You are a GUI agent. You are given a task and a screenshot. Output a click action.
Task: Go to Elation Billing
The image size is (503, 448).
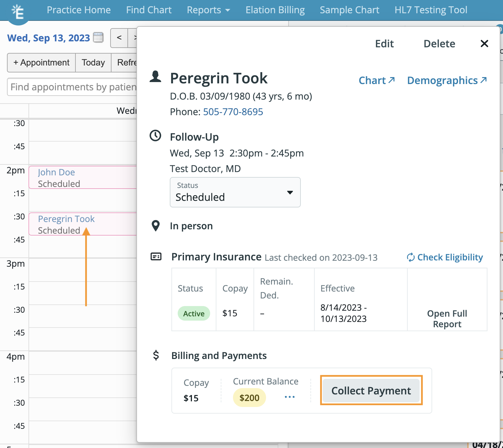pos(275,10)
